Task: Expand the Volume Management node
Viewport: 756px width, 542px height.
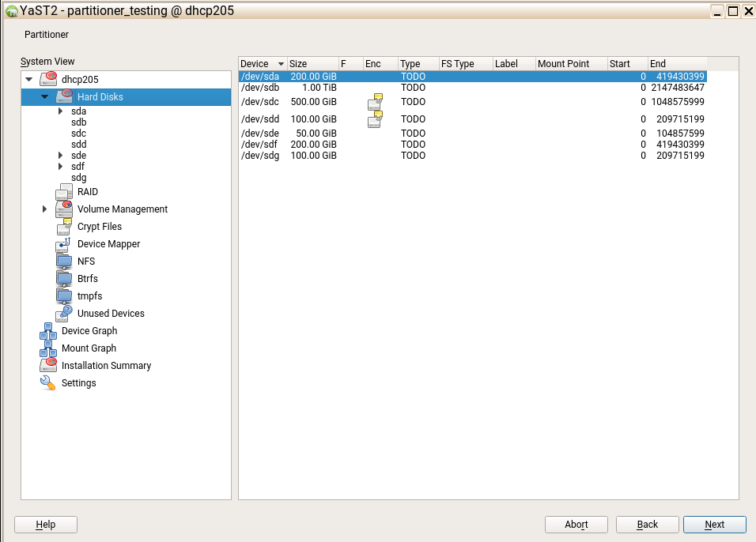Action: coord(44,209)
